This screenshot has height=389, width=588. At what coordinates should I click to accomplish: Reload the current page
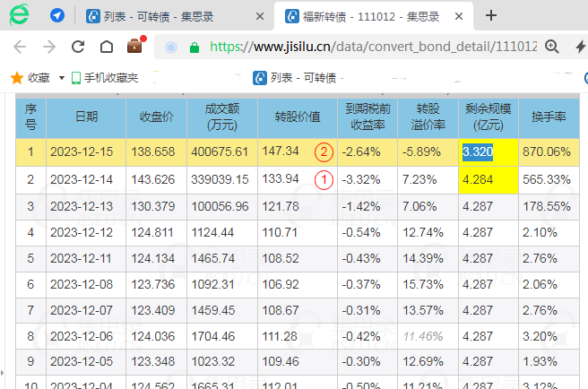click(x=78, y=47)
